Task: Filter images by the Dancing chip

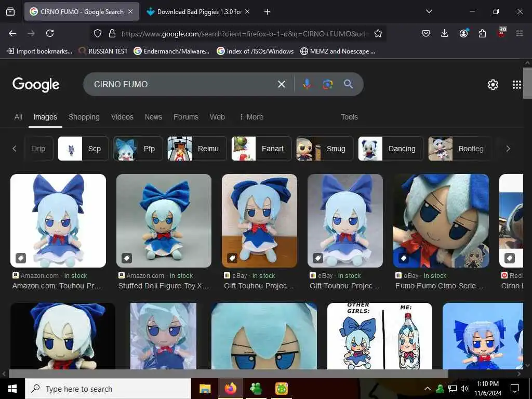Action: 391,149
